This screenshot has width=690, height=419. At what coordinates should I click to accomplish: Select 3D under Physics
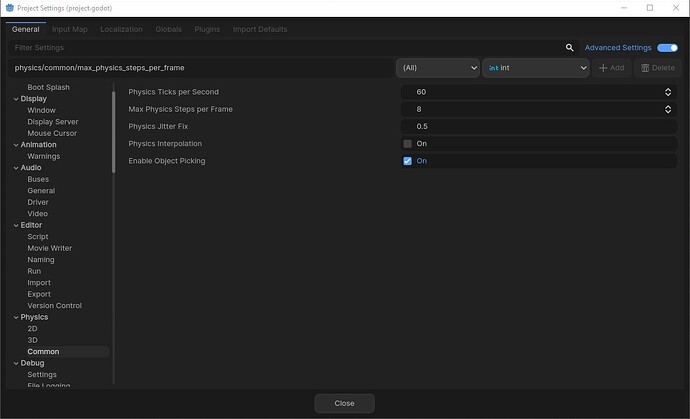pyautogui.click(x=32, y=340)
